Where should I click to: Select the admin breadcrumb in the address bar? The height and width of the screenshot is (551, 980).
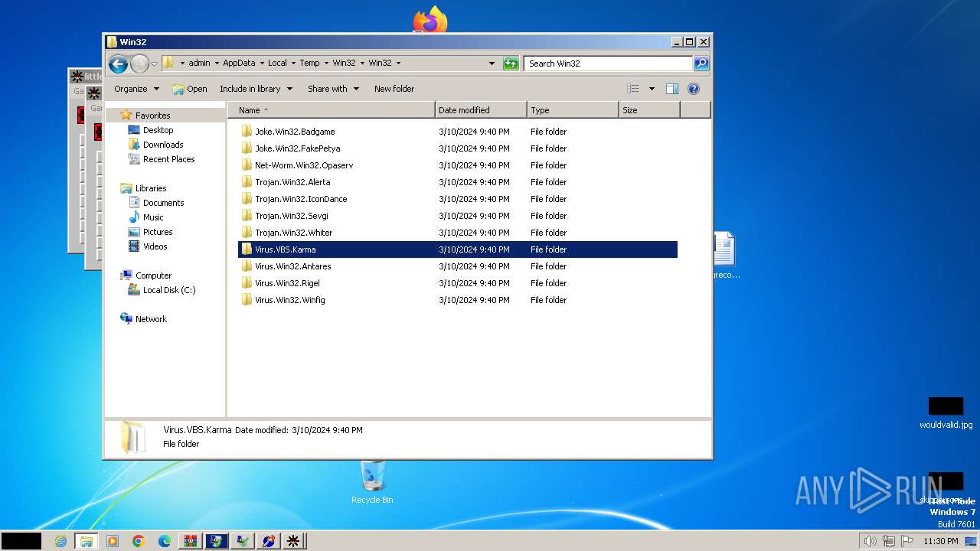[x=199, y=64]
